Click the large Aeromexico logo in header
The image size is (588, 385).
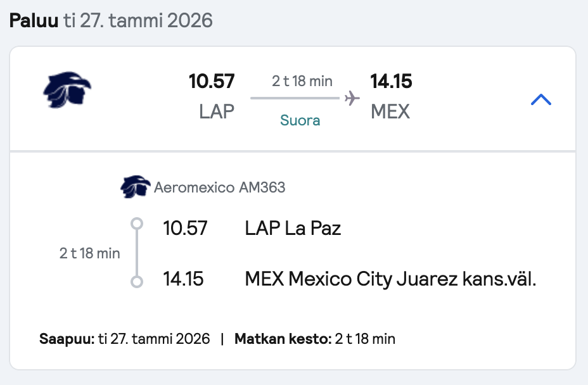click(67, 89)
